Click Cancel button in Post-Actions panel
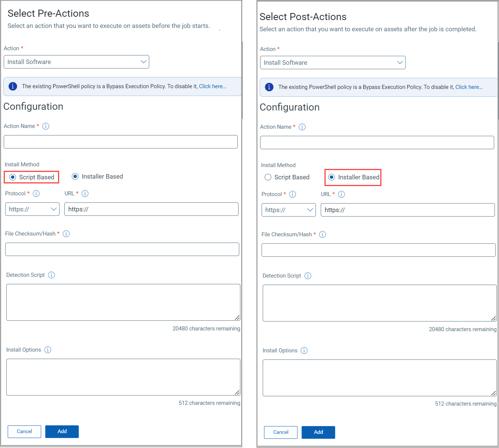Screen dimensions: 499x448 pos(281,432)
